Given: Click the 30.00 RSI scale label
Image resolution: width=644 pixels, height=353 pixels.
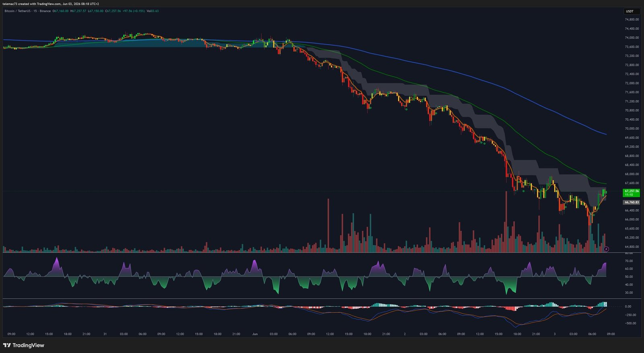Looking at the screenshot, I should coord(629,293).
